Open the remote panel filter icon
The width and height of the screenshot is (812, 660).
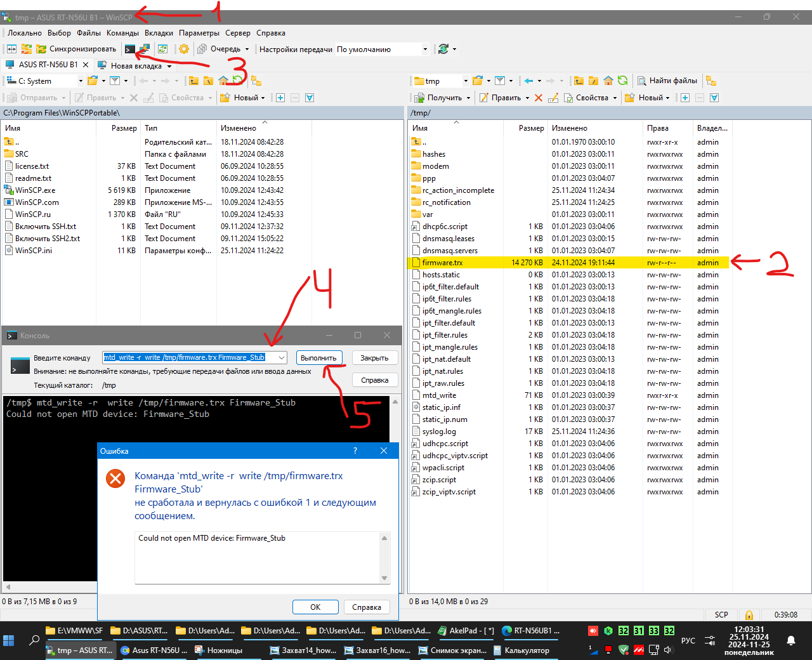pyautogui.click(x=500, y=81)
